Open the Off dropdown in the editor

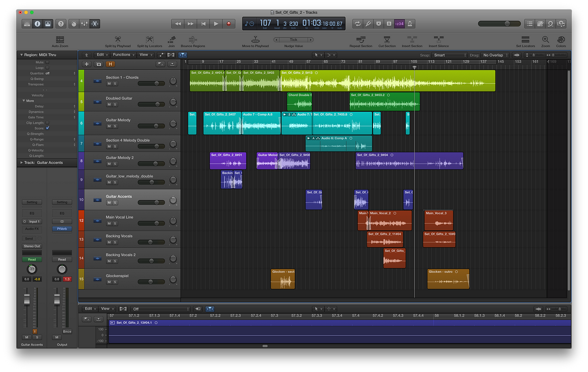click(160, 309)
